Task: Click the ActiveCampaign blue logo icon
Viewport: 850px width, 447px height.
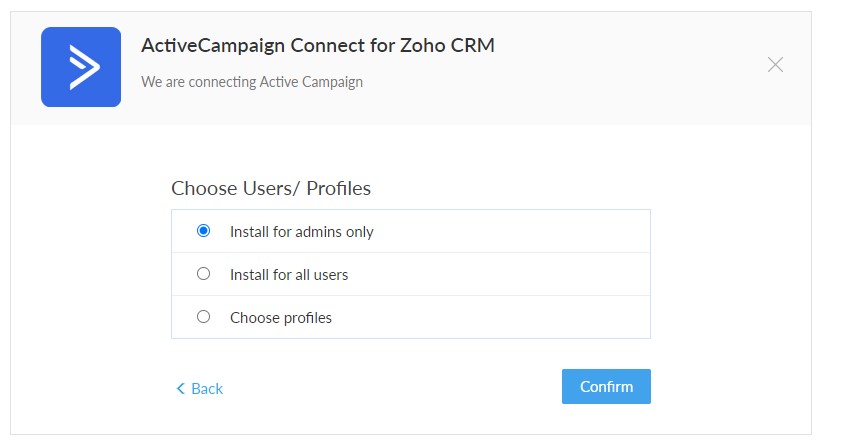Action: [81, 67]
